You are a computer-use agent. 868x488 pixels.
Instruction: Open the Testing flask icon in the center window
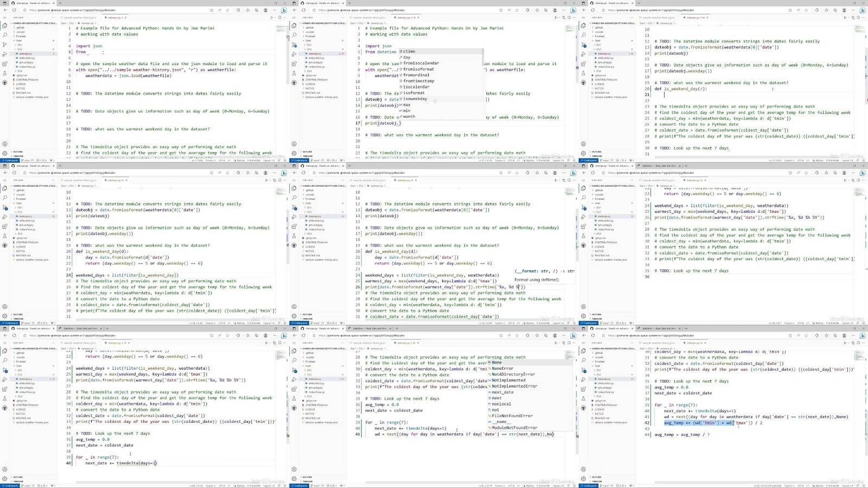pyautogui.click(x=294, y=237)
